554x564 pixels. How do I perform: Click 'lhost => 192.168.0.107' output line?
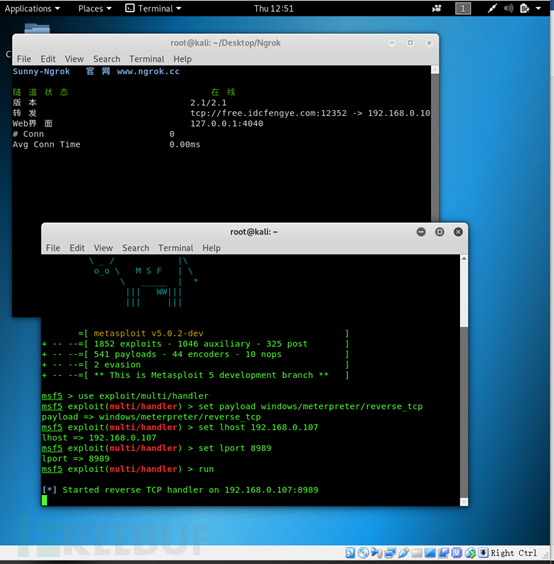(x=99, y=438)
